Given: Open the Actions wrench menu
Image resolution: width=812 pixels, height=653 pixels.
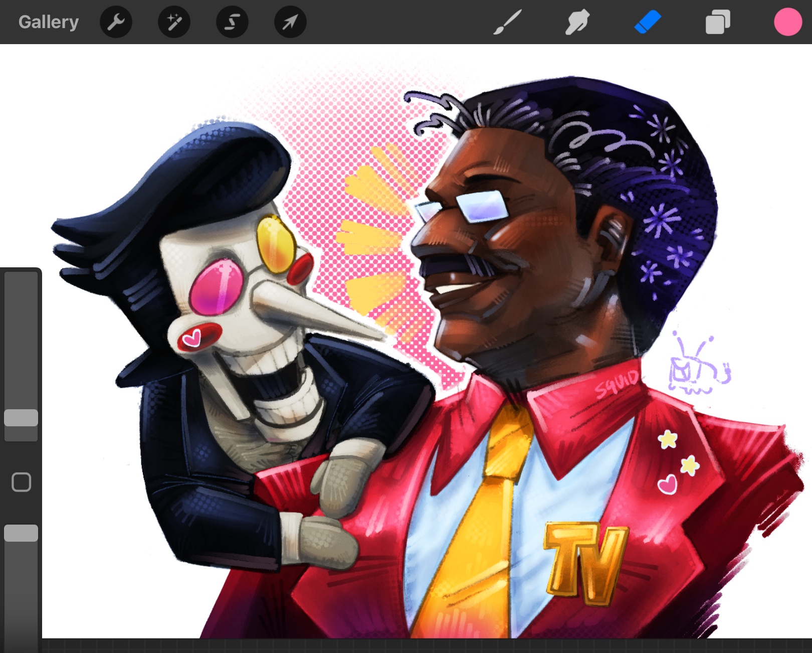Looking at the screenshot, I should [116, 22].
